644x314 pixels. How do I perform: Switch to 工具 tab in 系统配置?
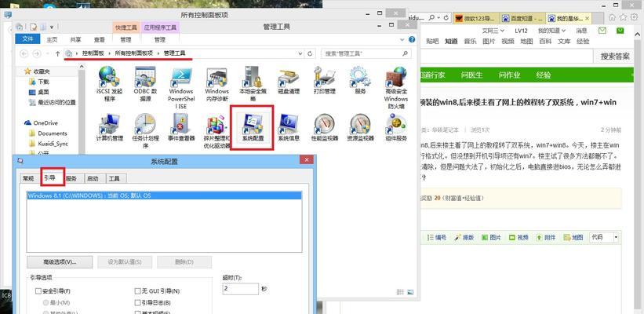115,178
